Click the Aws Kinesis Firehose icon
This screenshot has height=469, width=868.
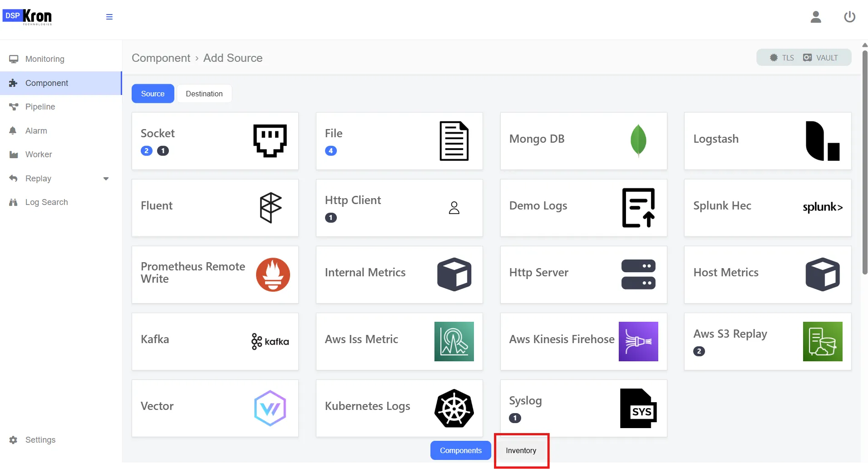coord(638,341)
